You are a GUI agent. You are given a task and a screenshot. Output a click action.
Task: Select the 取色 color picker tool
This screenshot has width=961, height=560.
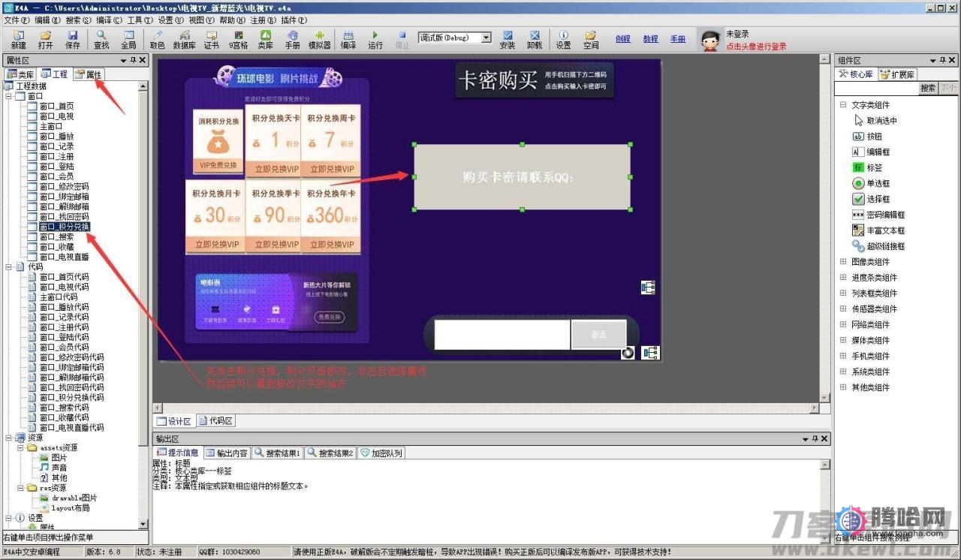157,40
